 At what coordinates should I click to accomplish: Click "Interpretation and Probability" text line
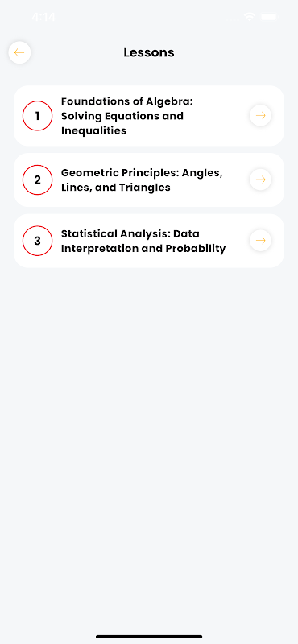point(143,249)
